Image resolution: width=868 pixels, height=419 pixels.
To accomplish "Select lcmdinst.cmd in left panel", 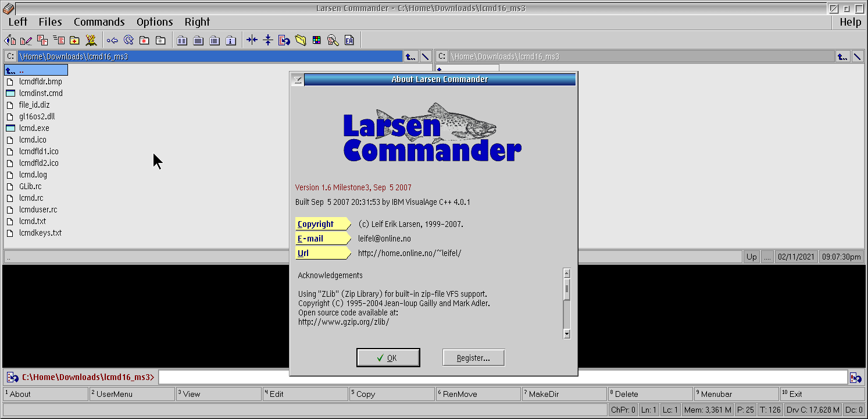I will [x=41, y=93].
